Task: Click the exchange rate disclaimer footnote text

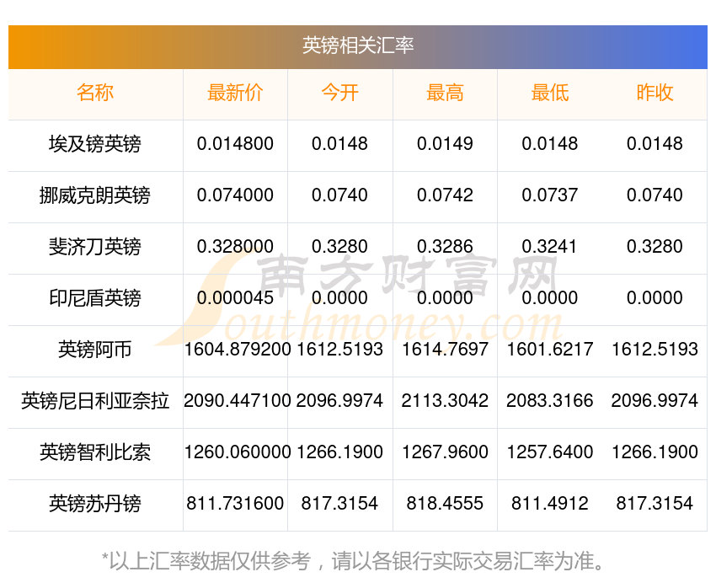Action: click(352, 560)
